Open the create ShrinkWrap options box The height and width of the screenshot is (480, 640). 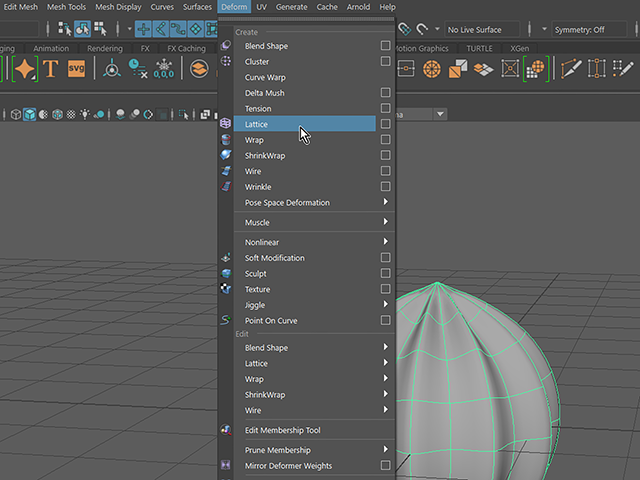point(385,155)
